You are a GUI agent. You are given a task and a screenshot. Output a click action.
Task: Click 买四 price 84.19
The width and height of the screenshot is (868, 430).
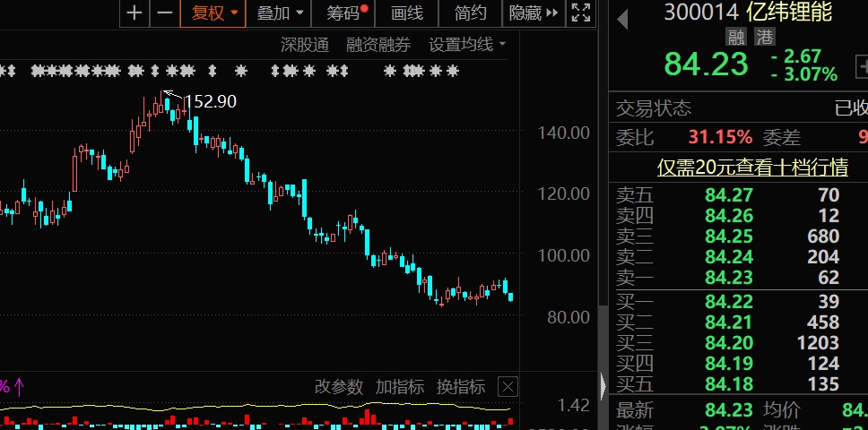729,364
